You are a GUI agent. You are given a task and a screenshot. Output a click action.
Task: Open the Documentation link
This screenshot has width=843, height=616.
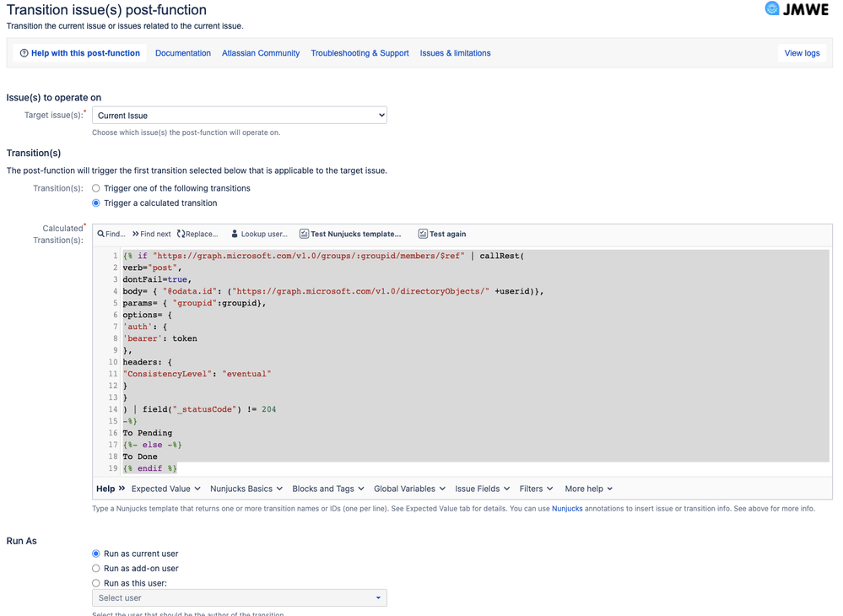(183, 53)
